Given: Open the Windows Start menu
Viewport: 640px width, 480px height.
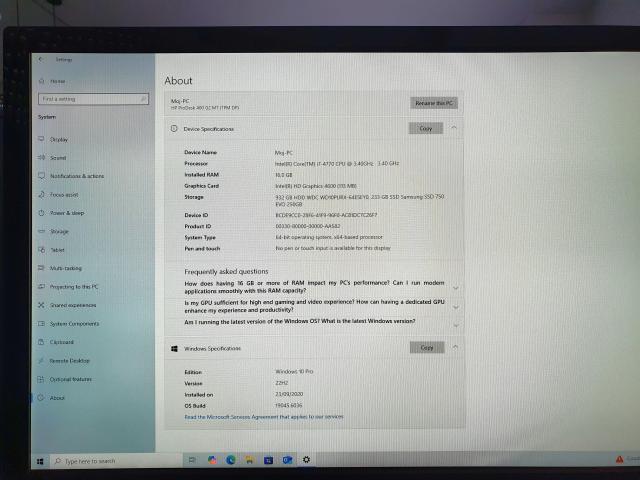Looking at the screenshot, I should [x=40, y=461].
